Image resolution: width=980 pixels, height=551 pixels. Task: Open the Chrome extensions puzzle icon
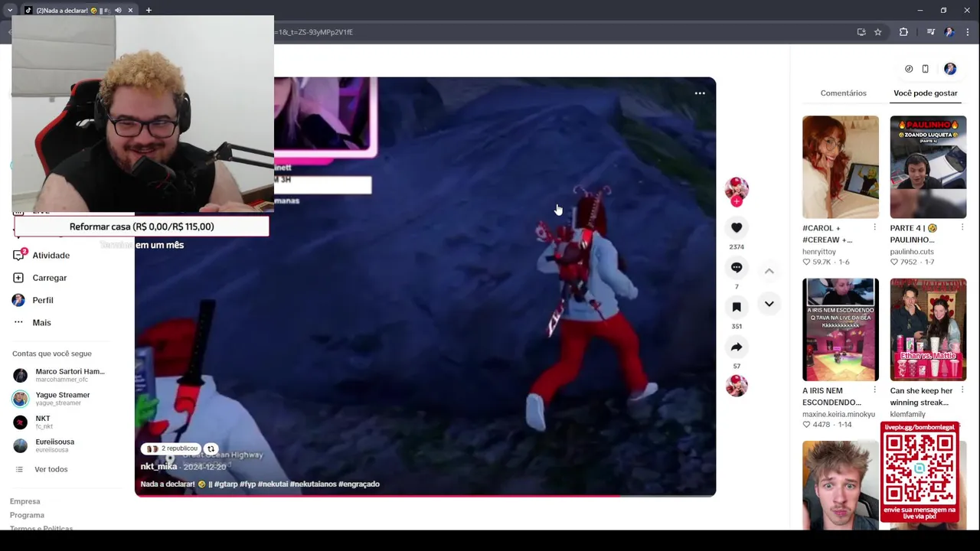pyautogui.click(x=903, y=32)
